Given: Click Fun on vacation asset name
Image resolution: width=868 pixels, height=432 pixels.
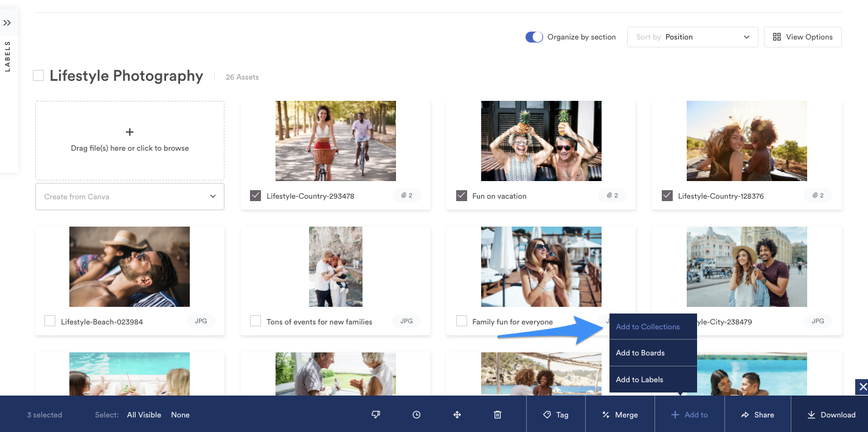Looking at the screenshot, I should click(x=499, y=196).
